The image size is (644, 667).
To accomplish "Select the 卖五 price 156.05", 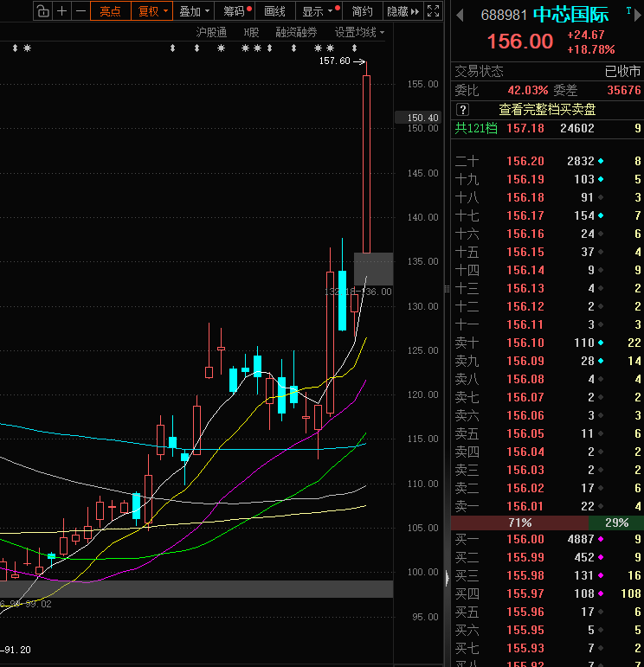I will (525, 434).
